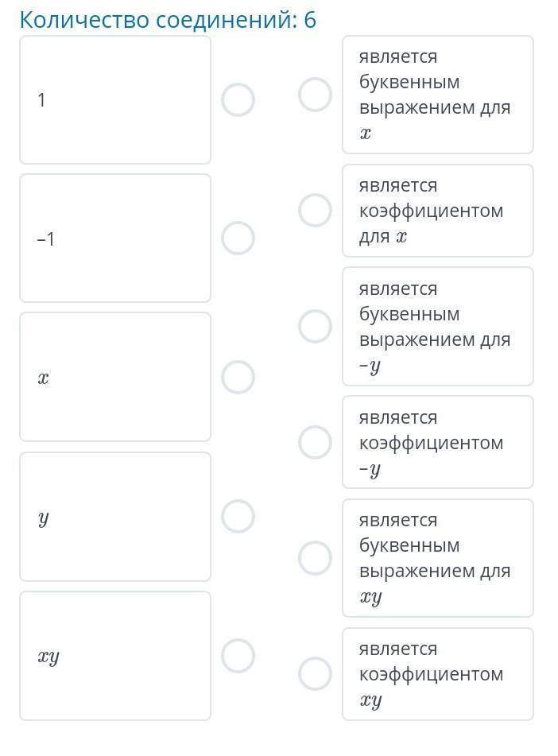The height and width of the screenshot is (756, 558).
Task: Select circle for 'коэффициентом для x'
Action: coord(315,211)
